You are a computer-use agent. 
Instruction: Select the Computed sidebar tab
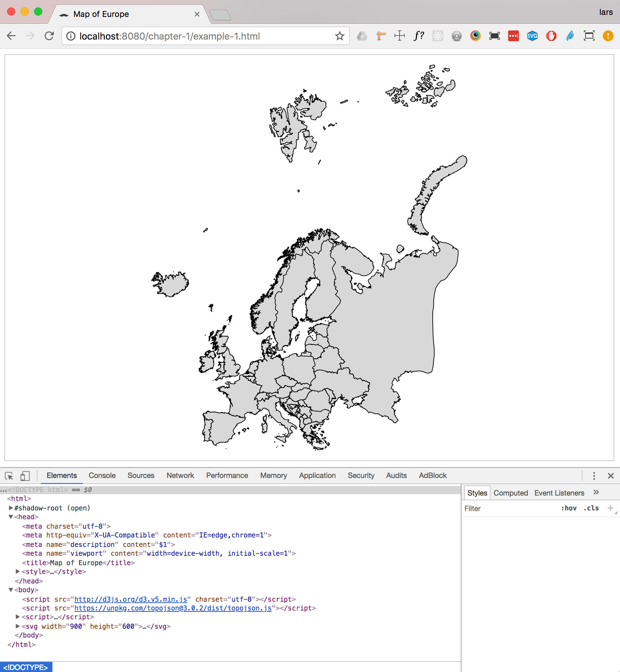point(510,493)
